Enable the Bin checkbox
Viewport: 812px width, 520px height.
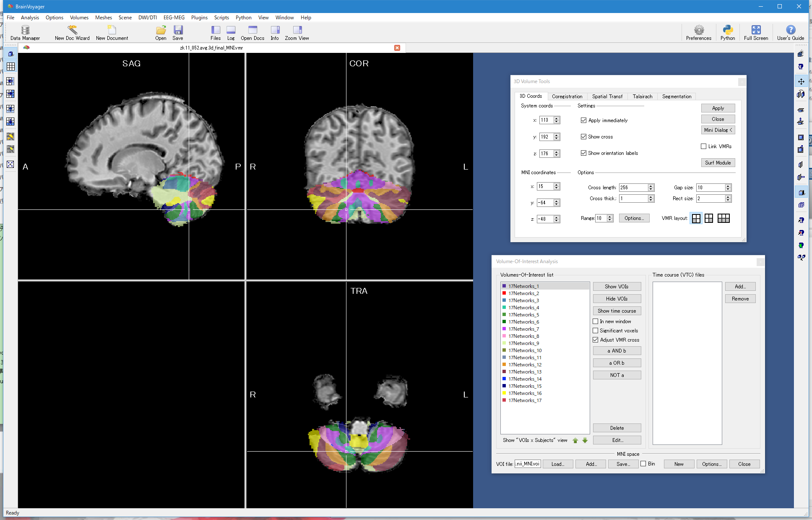coord(643,464)
